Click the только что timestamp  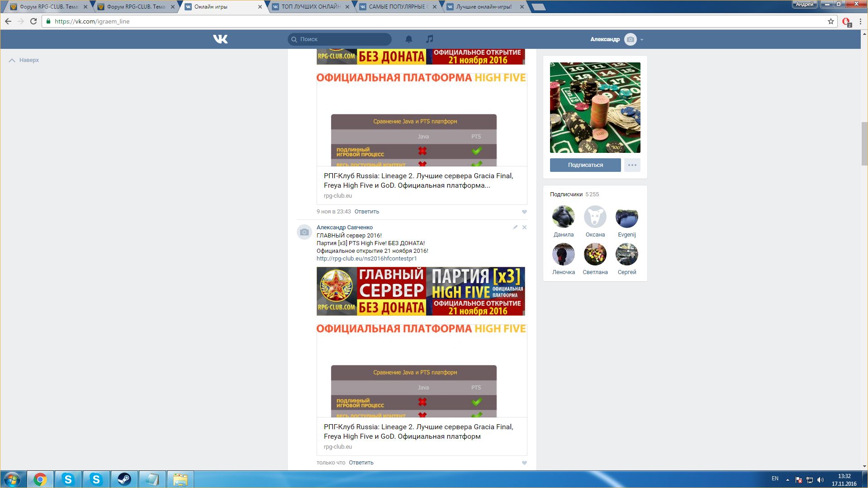pyautogui.click(x=331, y=463)
